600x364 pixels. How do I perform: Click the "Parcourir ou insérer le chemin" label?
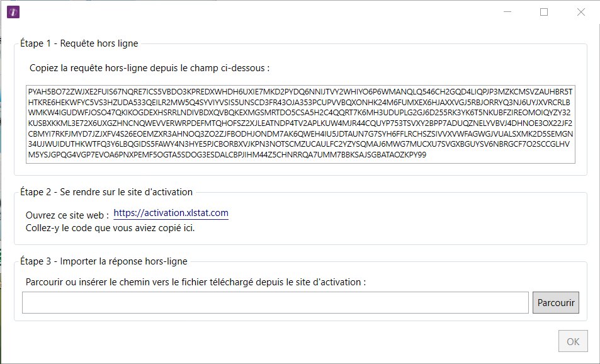tap(196, 282)
